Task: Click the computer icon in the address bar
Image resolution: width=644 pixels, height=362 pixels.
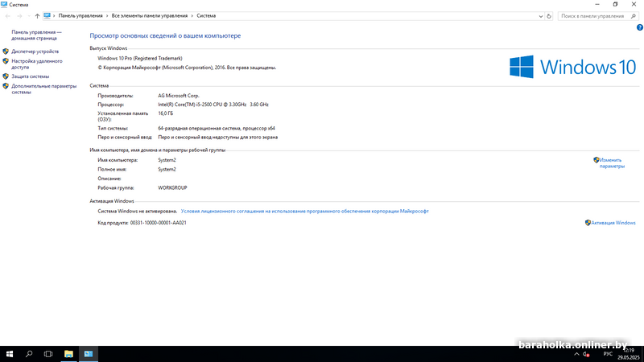Action: pyautogui.click(x=47, y=15)
